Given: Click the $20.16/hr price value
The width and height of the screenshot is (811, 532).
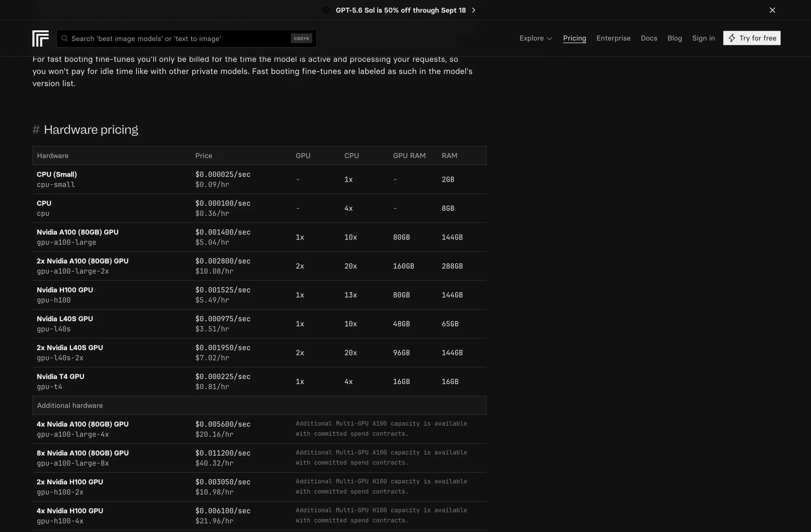Looking at the screenshot, I should click(214, 435).
